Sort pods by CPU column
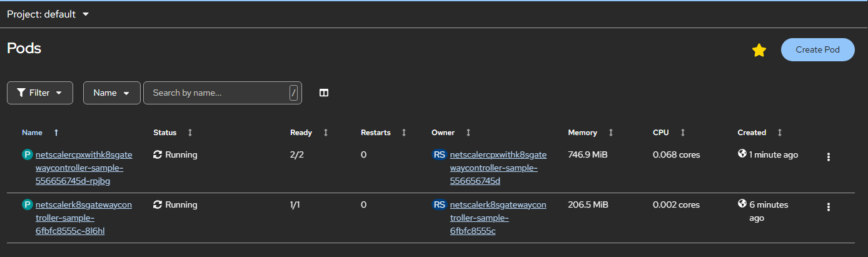868x257 pixels. (682, 133)
